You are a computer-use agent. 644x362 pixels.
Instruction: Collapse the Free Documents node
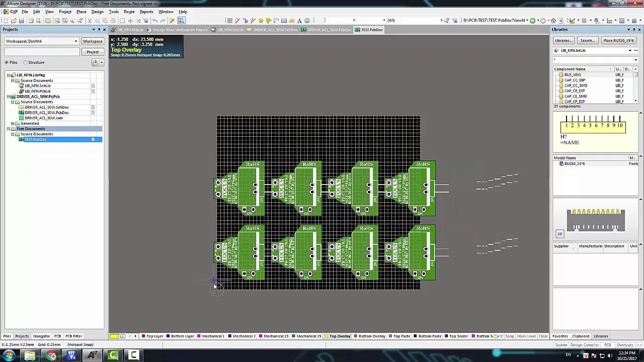[9, 129]
